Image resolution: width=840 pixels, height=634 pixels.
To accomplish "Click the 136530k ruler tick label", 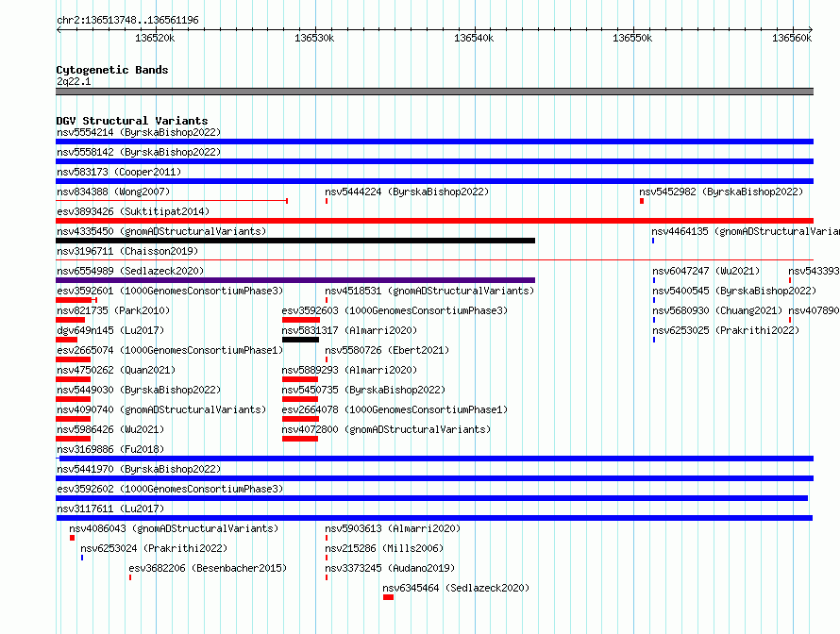I will click(x=314, y=38).
